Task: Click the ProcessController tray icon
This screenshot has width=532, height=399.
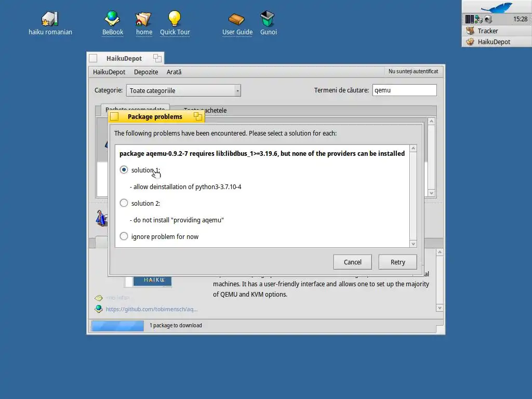Action: [469, 19]
